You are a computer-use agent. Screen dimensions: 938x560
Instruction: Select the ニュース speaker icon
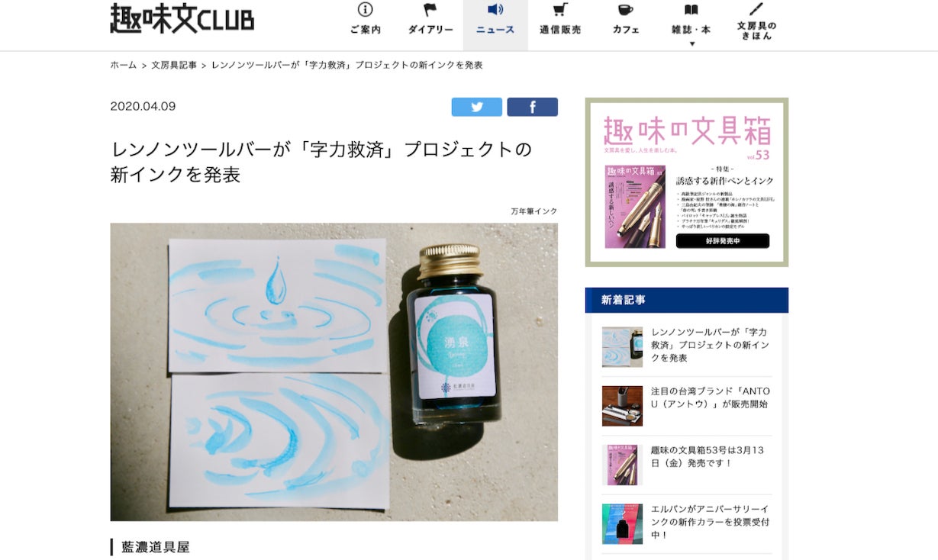pos(495,10)
